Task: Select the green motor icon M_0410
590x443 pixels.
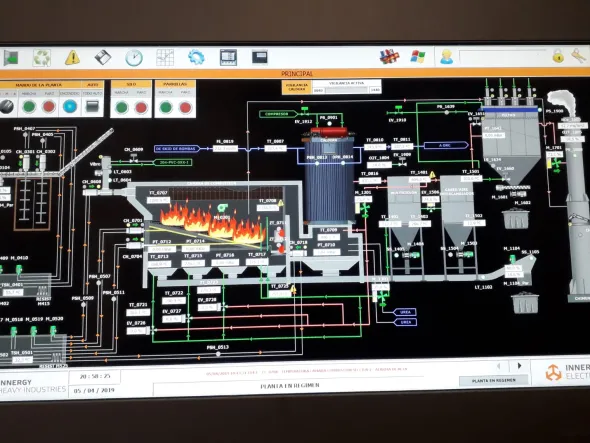Action: 19,269
